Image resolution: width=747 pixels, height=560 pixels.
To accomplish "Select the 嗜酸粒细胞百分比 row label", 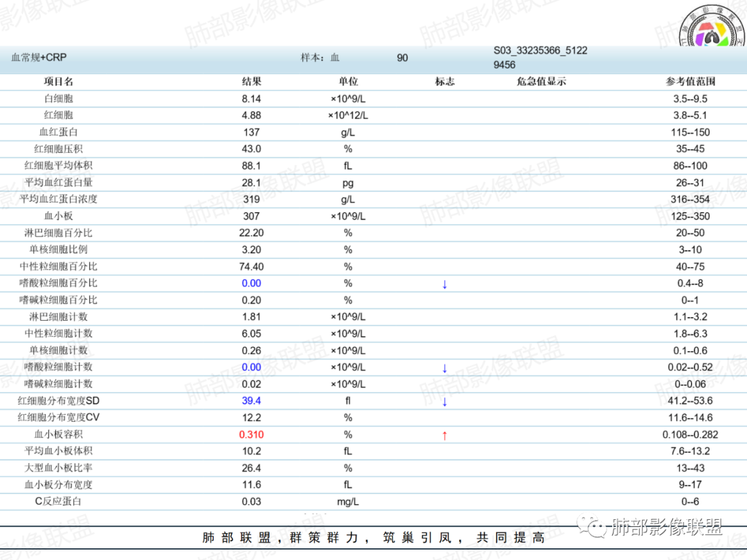I will click(x=59, y=283).
